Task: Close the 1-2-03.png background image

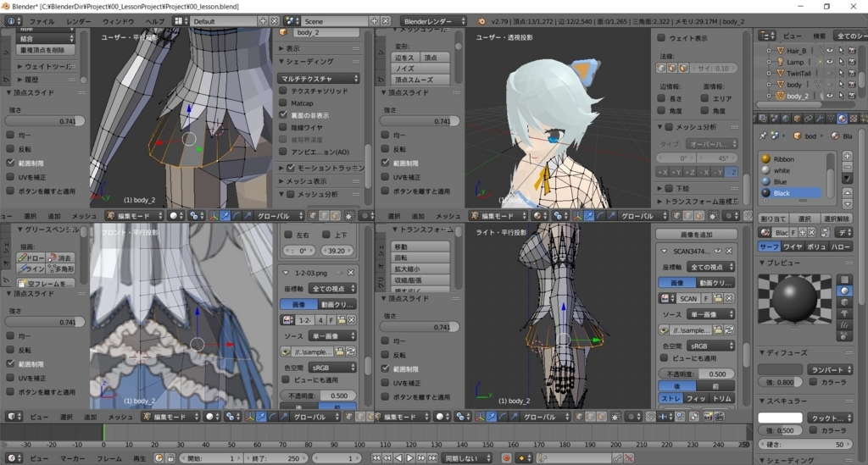Action: (350, 273)
